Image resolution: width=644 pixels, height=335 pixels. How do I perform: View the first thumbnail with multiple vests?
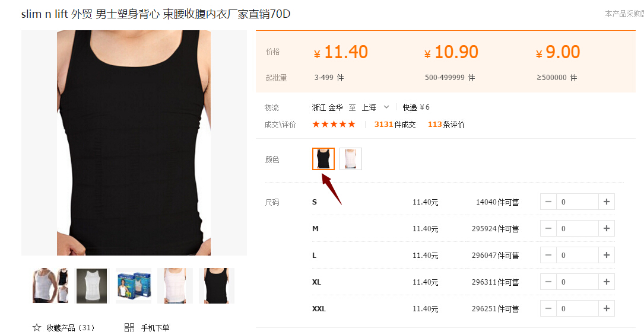[50, 286]
